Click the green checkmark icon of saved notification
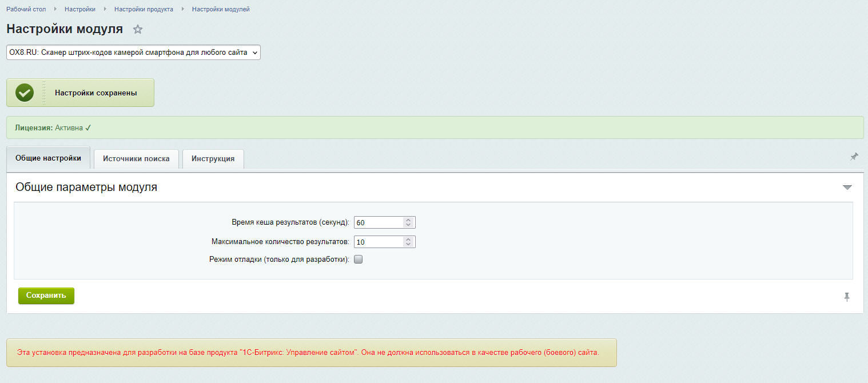The width and height of the screenshot is (868, 383). [x=25, y=93]
